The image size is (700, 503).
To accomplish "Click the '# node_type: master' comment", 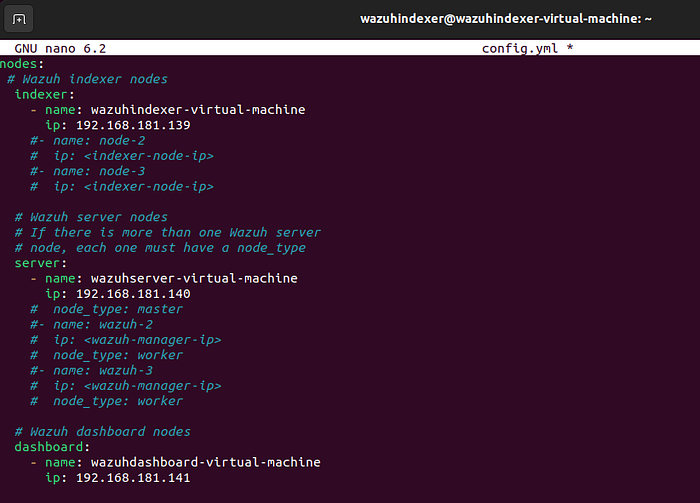I will click(x=107, y=309).
